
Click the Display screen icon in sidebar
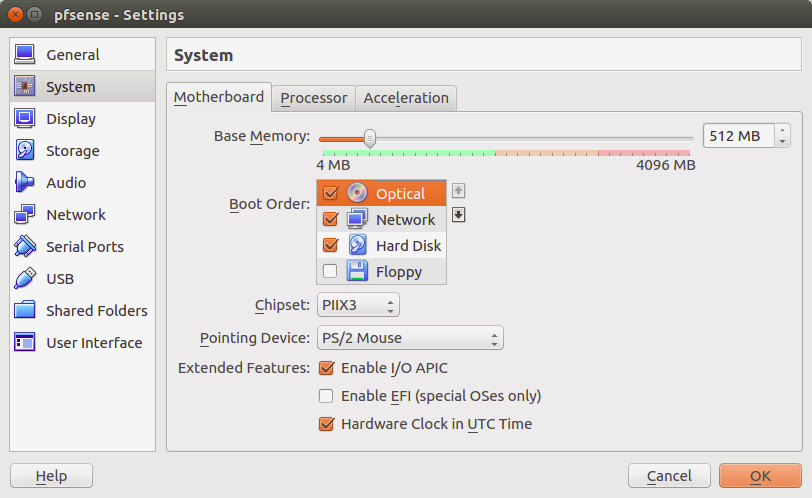(24, 119)
